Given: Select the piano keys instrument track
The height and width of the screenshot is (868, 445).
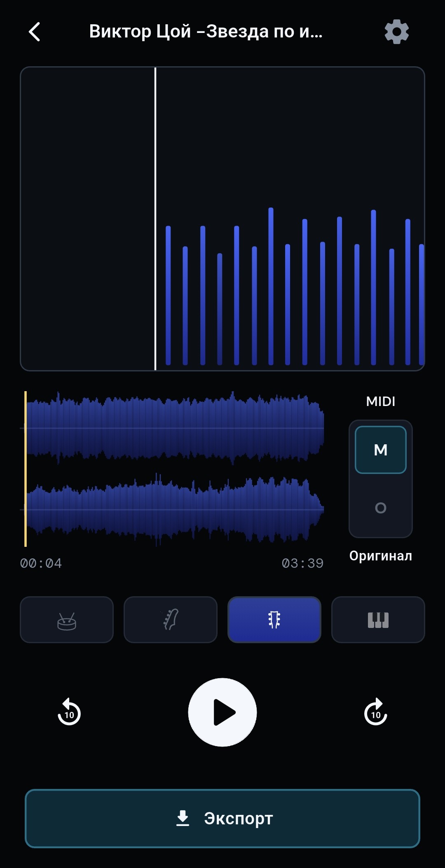Looking at the screenshot, I should (x=378, y=620).
